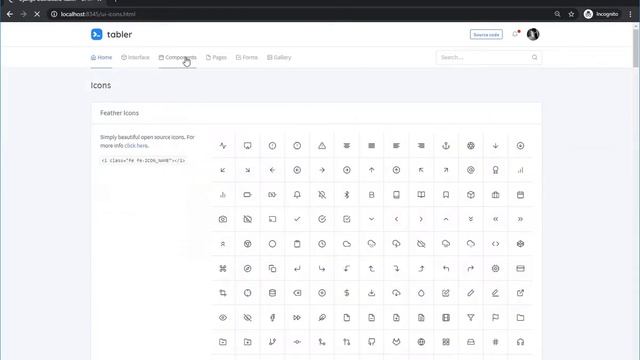Follow the 'click here' link
Viewport: 640px width, 360px height.
[x=136, y=146]
